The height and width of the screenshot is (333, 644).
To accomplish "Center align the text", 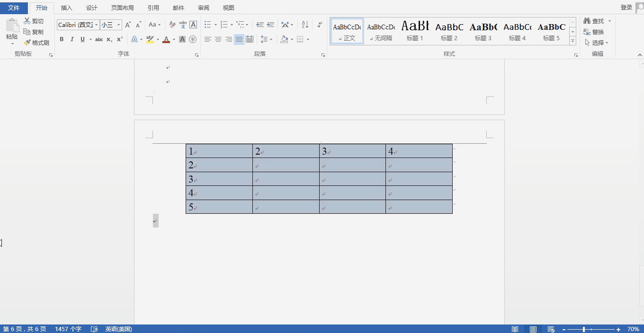I will pyautogui.click(x=218, y=39).
